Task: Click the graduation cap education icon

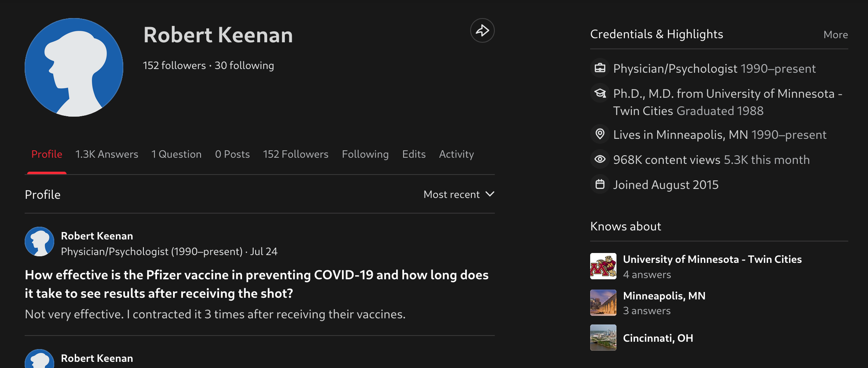Action: pos(600,93)
